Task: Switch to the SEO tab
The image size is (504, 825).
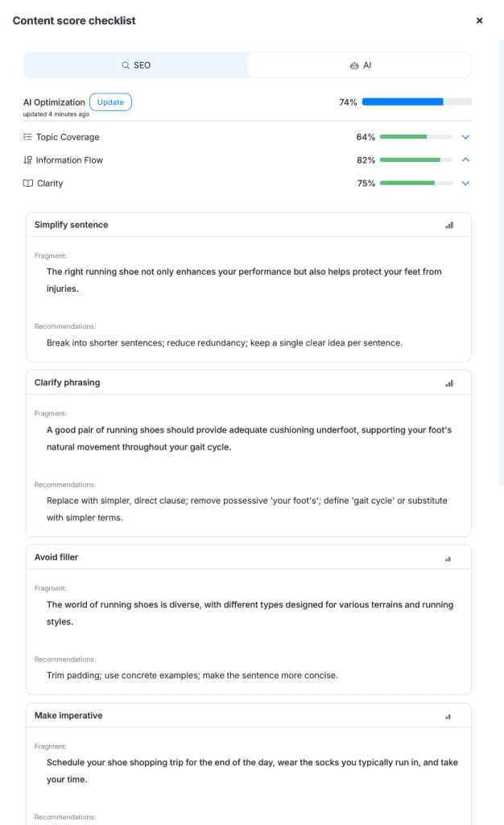Action: tap(136, 65)
